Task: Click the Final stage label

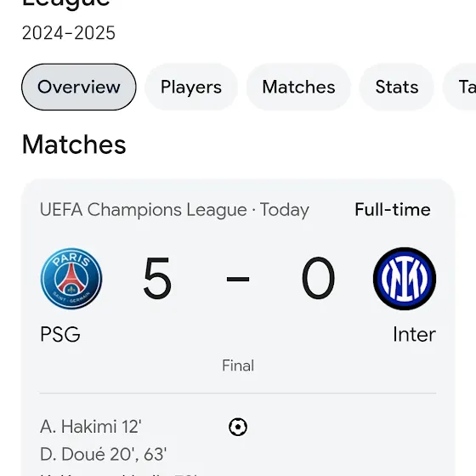Action: 238,365
